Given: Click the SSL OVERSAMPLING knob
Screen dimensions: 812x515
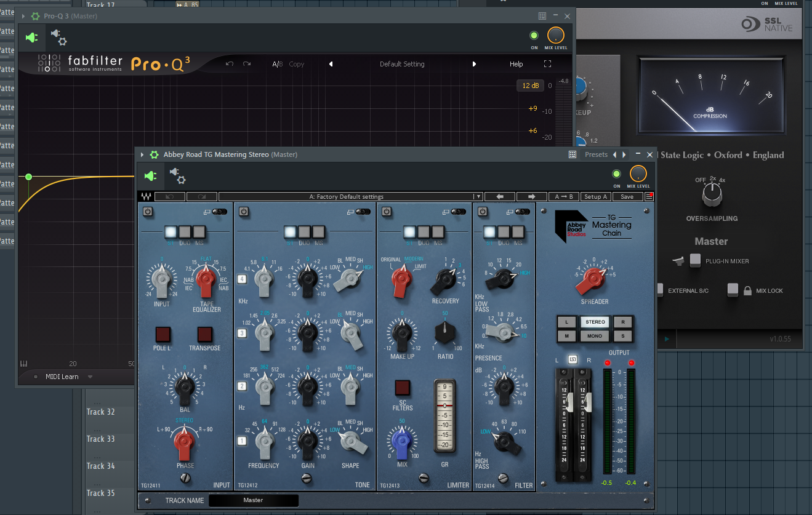Looking at the screenshot, I should pyautogui.click(x=712, y=195).
